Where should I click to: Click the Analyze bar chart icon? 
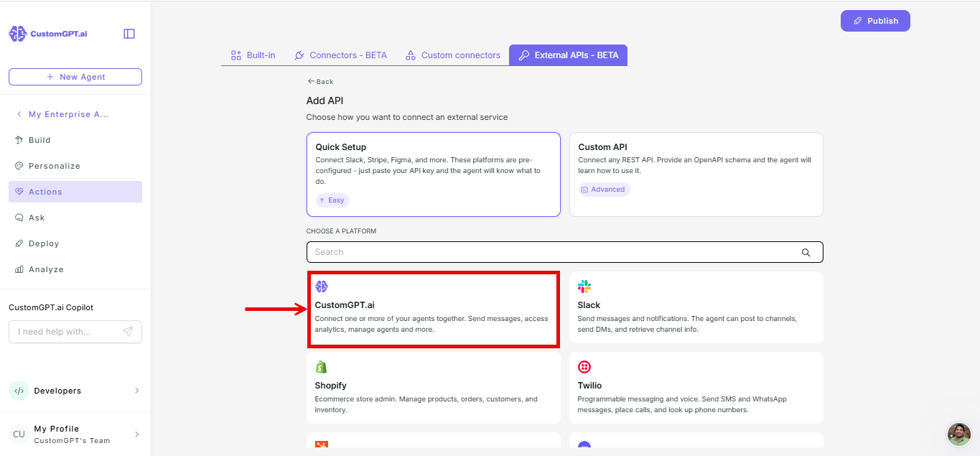(19, 269)
